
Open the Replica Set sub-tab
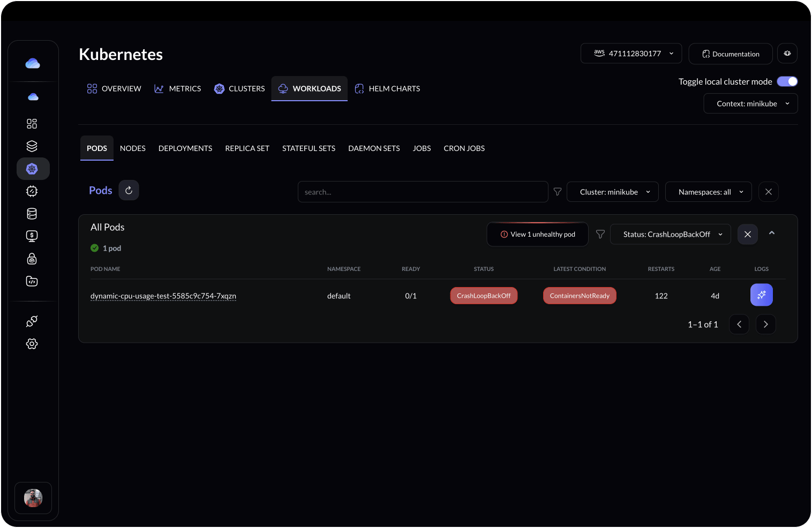pyautogui.click(x=247, y=148)
